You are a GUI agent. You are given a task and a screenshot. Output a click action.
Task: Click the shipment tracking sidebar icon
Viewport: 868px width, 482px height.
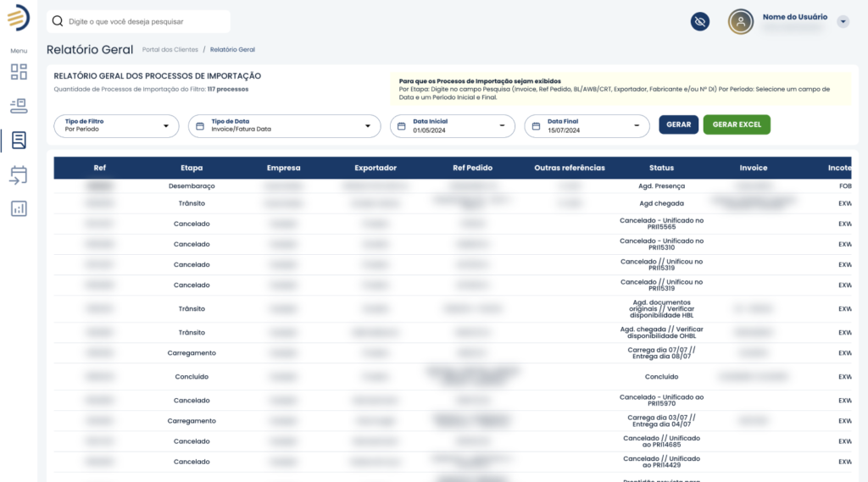point(19,106)
